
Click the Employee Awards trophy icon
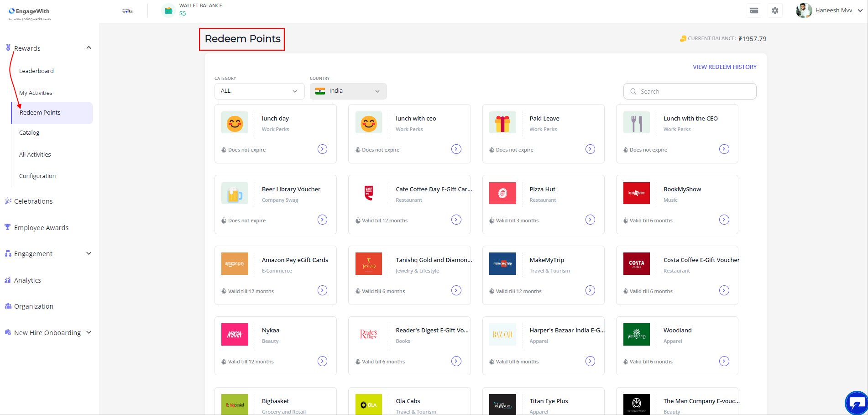[x=7, y=227]
